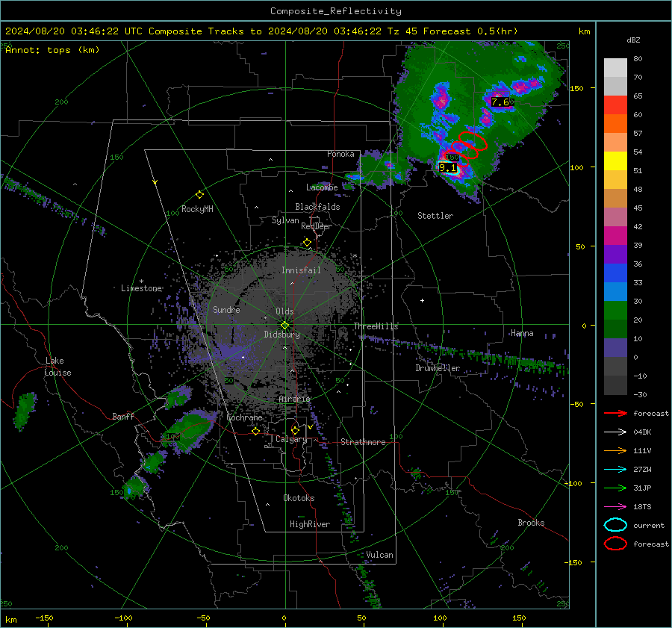The image size is (672, 628).
Task: Select the yellow diamond marker above Calgary
Action: [295, 430]
